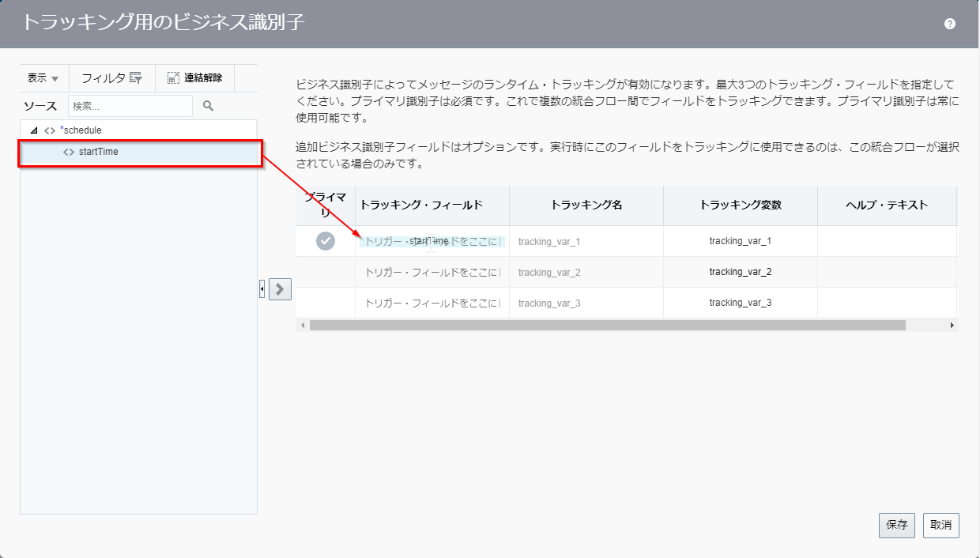Click the 取消 button

940,526
